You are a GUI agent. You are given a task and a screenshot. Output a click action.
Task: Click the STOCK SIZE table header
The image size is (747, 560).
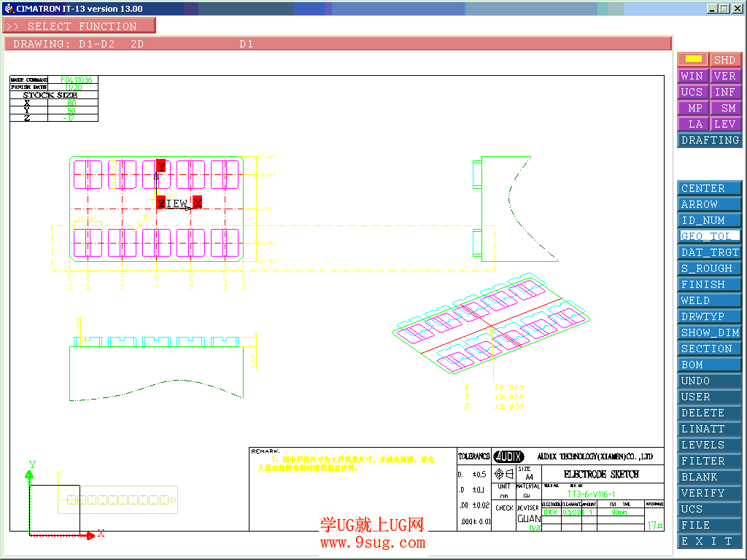[x=50, y=95]
